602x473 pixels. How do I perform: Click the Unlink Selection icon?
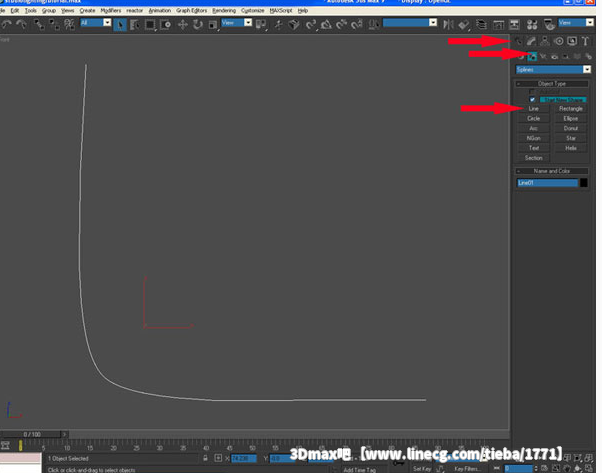pyautogui.click(x=54, y=25)
